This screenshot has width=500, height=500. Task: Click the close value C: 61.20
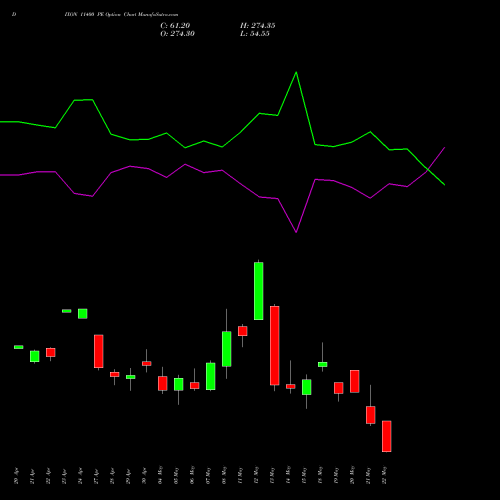175,26
